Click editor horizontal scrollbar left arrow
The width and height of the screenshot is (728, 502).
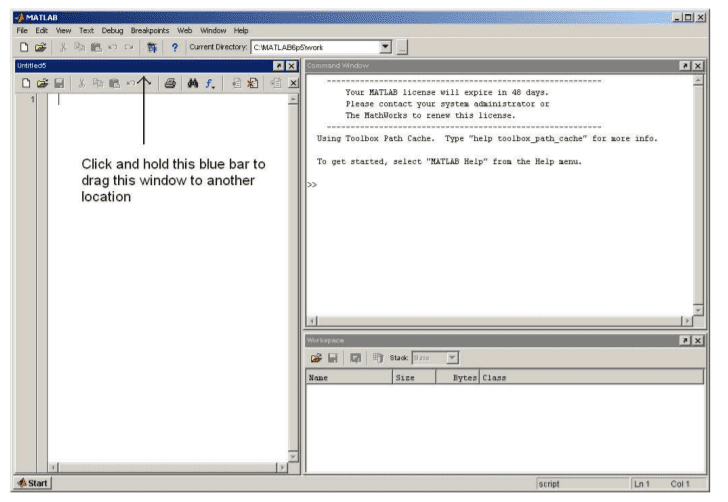tap(53, 467)
